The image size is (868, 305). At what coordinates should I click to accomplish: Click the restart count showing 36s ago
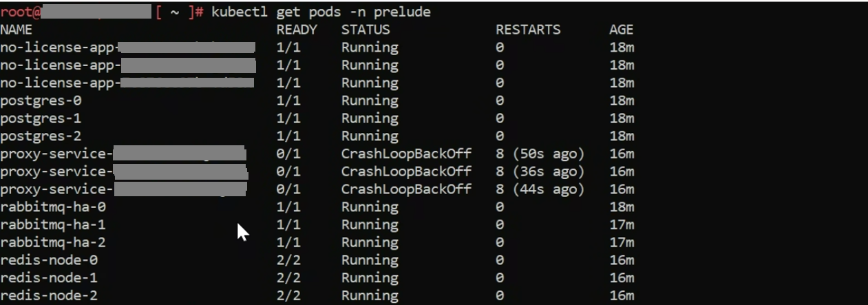(x=540, y=171)
